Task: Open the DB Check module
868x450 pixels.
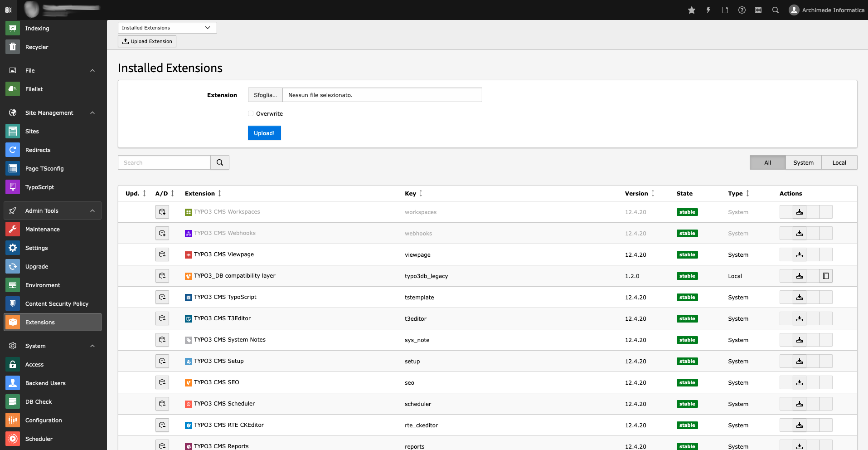Action: pyautogui.click(x=53, y=401)
